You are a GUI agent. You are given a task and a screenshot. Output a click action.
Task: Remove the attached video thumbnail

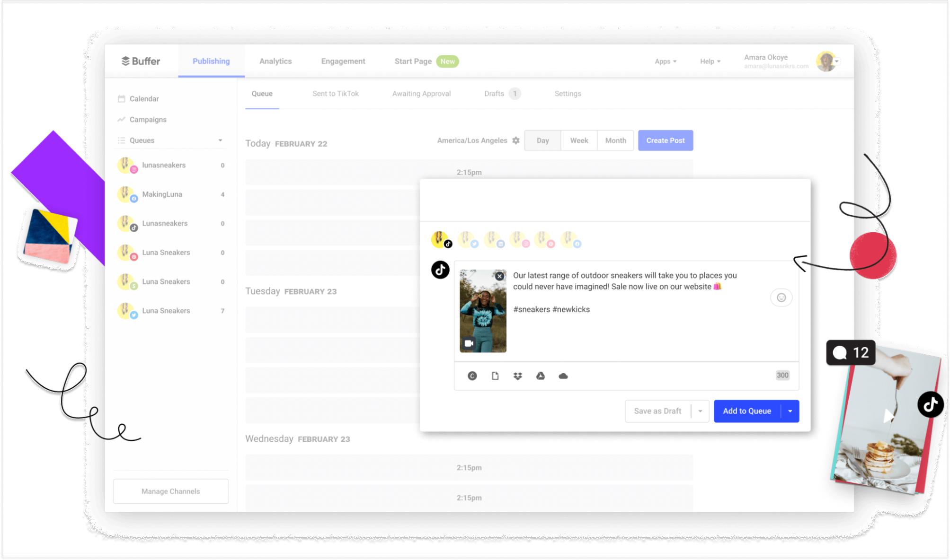click(x=499, y=276)
